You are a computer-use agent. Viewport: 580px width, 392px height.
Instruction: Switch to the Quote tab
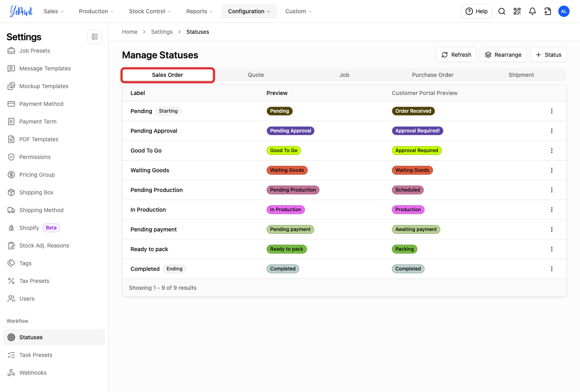[x=256, y=75]
